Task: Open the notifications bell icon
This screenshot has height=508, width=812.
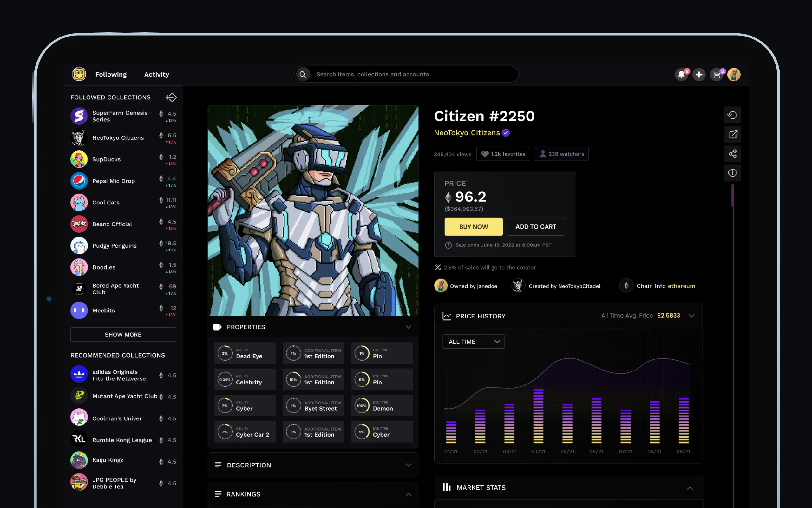Action: point(681,74)
